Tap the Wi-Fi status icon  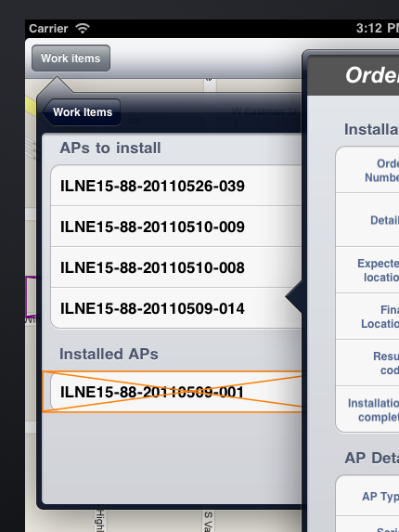point(83,29)
